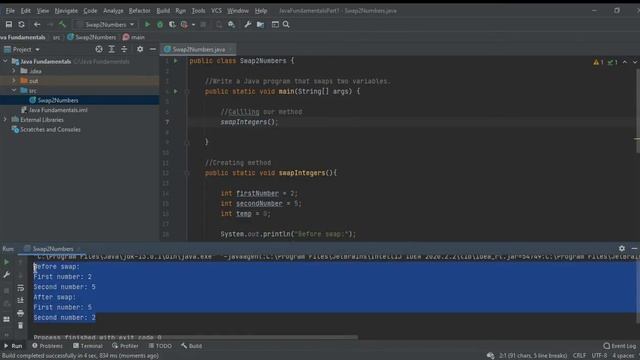The image size is (640, 360).
Task: Open the Swap2Numbers run configuration dropdown
Action: point(105,24)
